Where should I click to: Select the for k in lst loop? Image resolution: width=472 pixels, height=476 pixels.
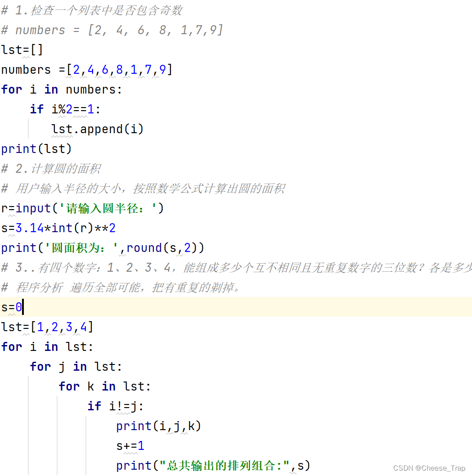coord(103,386)
